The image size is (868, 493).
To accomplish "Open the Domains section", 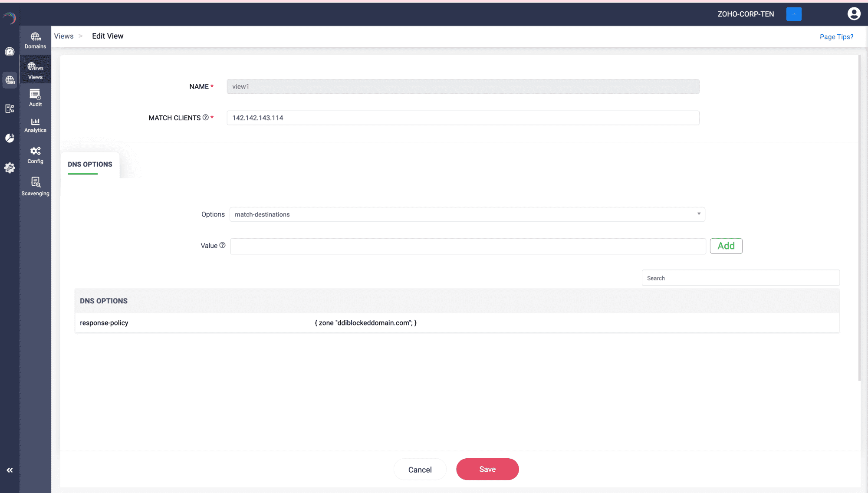I will pyautogui.click(x=35, y=40).
